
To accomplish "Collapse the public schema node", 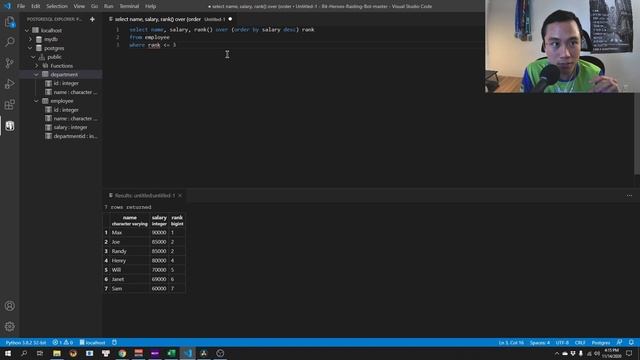I will click(33, 57).
